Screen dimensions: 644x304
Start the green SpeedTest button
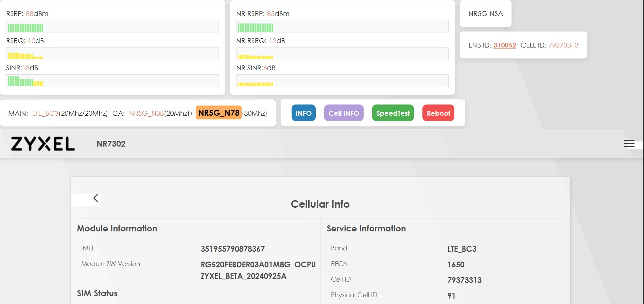pyautogui.click(x=393, y=113)
